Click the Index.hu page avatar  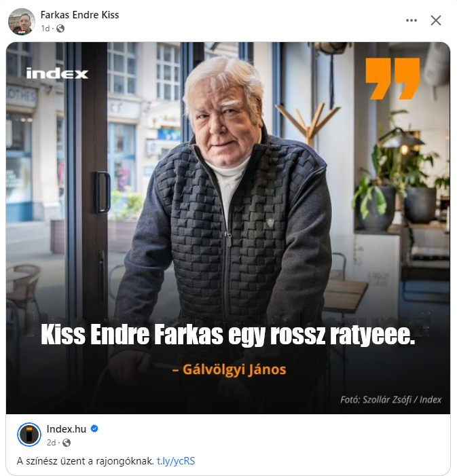(29, 435)
